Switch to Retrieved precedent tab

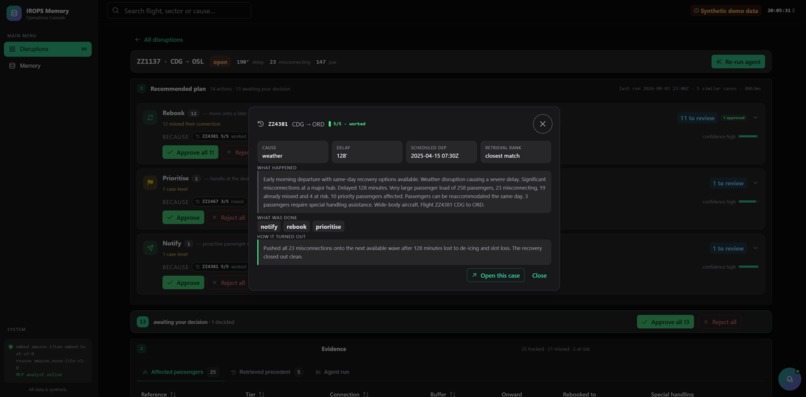point(267,372)
